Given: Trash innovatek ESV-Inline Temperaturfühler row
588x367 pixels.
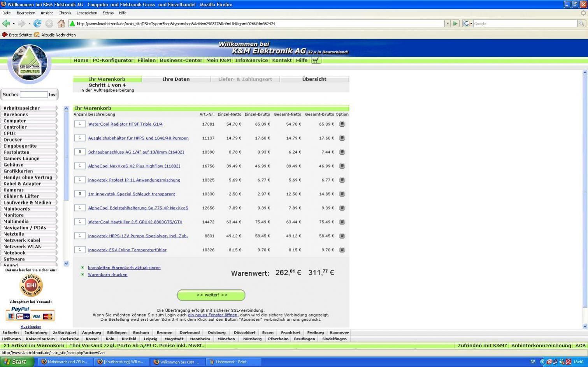Looking at the screenshot, I should 342,250.
